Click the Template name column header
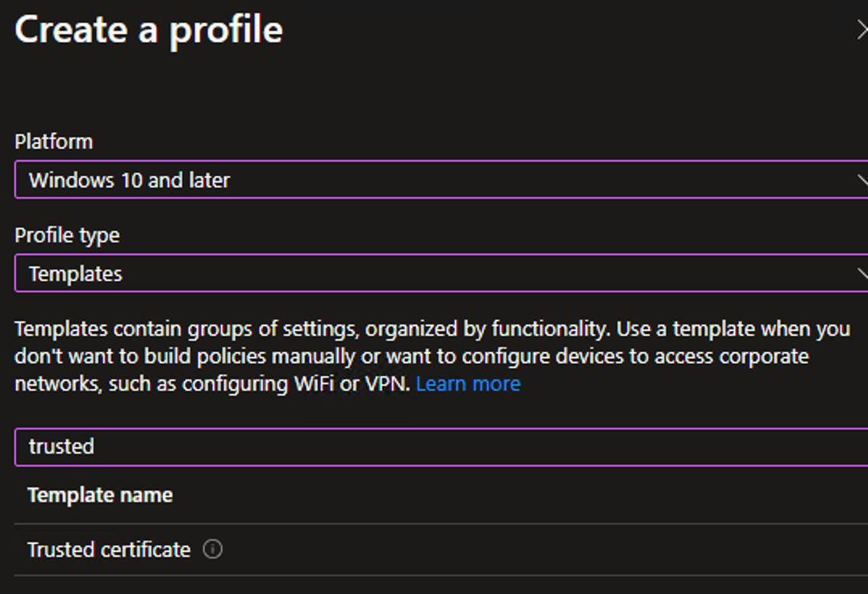The height and width of the screenshot is (594, 868). 100,495
